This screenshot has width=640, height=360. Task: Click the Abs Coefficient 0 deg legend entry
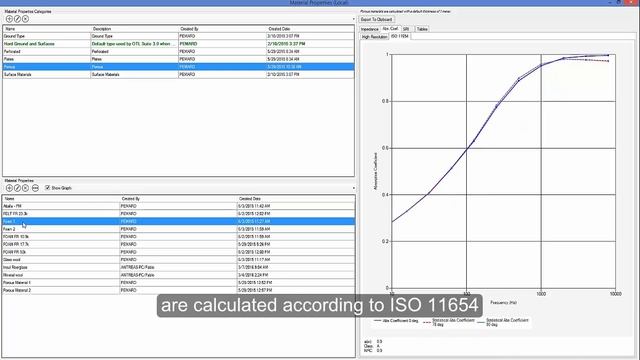(396, 321)
